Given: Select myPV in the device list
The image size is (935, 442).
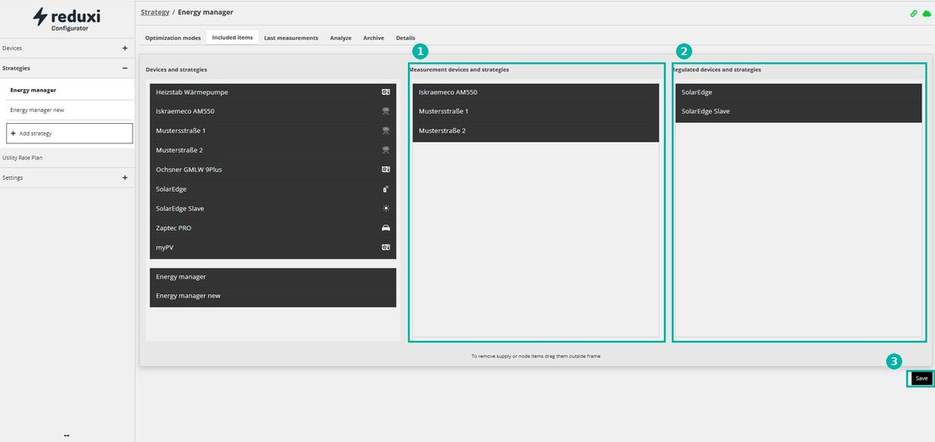Looking at the screenshot, I should 273,248.
